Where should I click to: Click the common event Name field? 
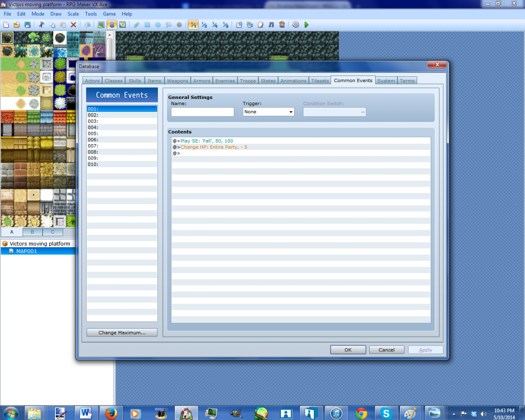(203, 112)
